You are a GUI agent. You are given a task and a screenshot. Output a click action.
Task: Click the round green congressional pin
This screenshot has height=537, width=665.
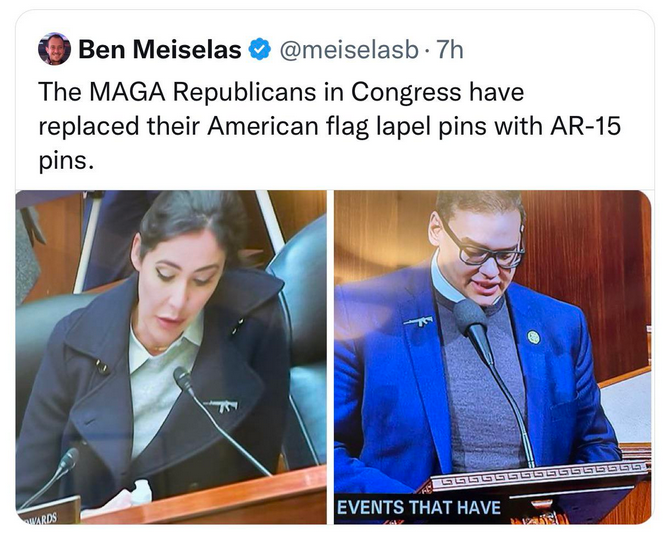point(534,337)
